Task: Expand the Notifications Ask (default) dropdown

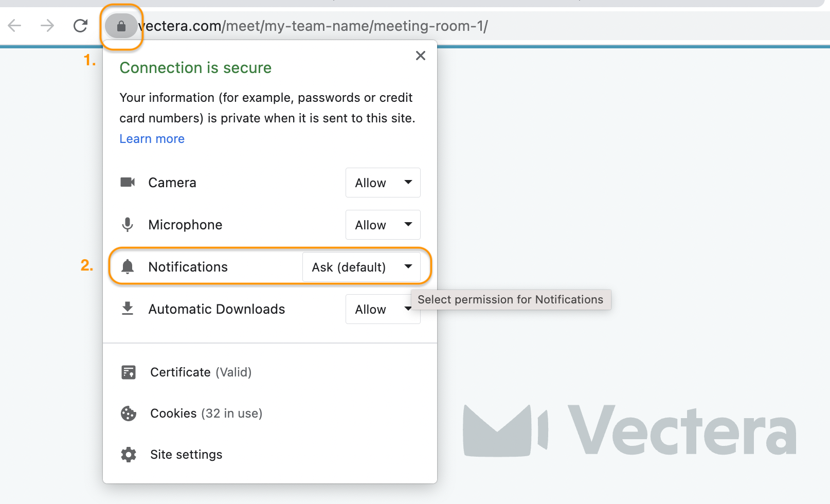Action: [362, 267]
